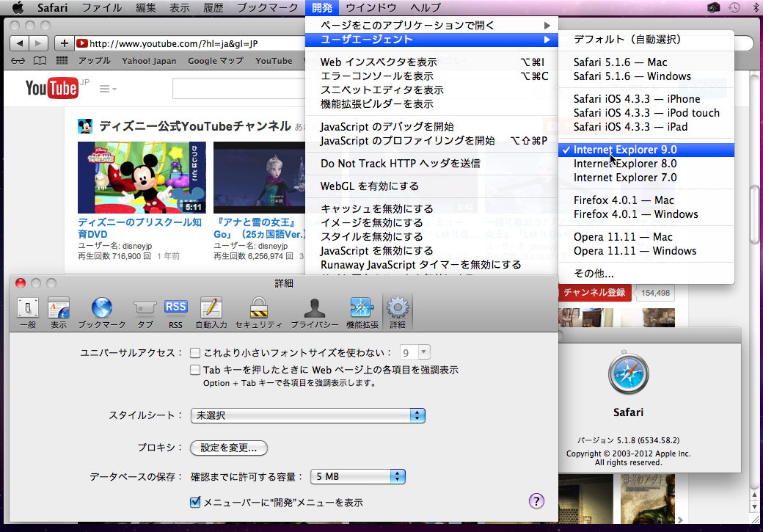Open Top Sites grid icon

62,60
